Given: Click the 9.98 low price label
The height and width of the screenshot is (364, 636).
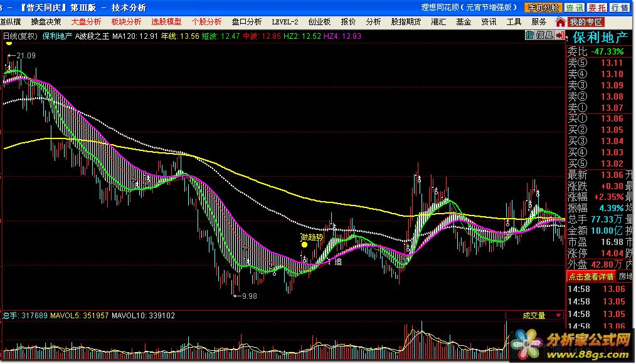Looking at the screenshot, I should pos(250,296).
